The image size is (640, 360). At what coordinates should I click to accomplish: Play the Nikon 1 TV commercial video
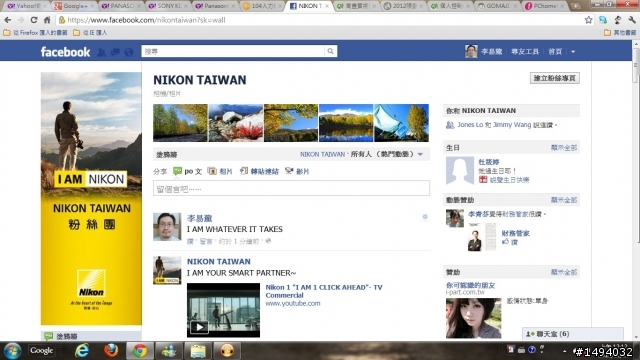click(223, 310)
